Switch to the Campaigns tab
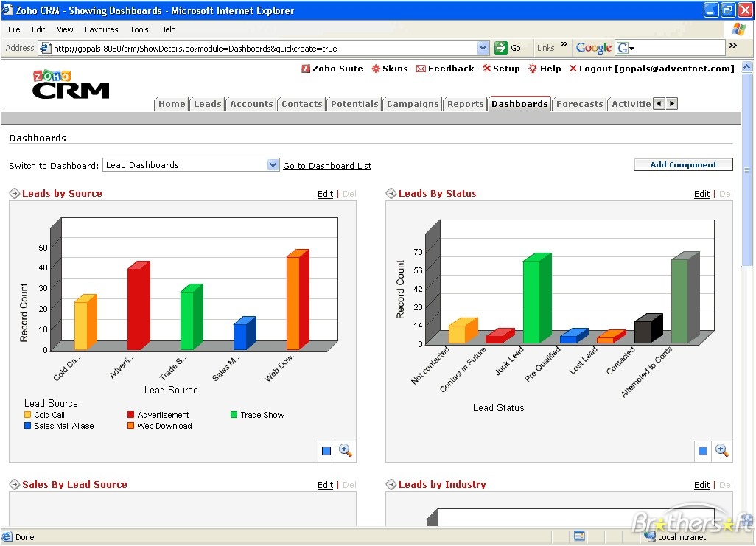Image resolution: width=756 pixels, height=546 pixels. tap(413, 104)
